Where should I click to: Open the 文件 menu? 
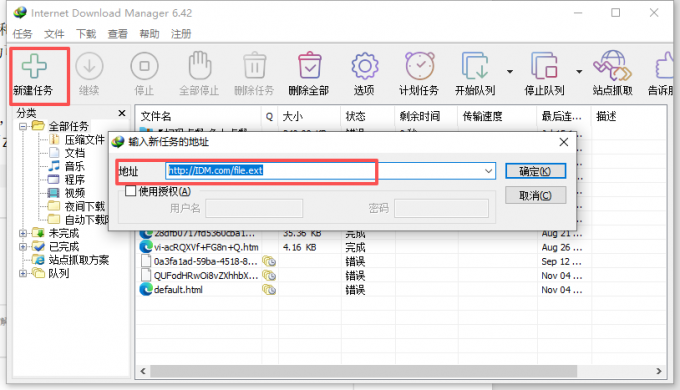coord(54,34)
